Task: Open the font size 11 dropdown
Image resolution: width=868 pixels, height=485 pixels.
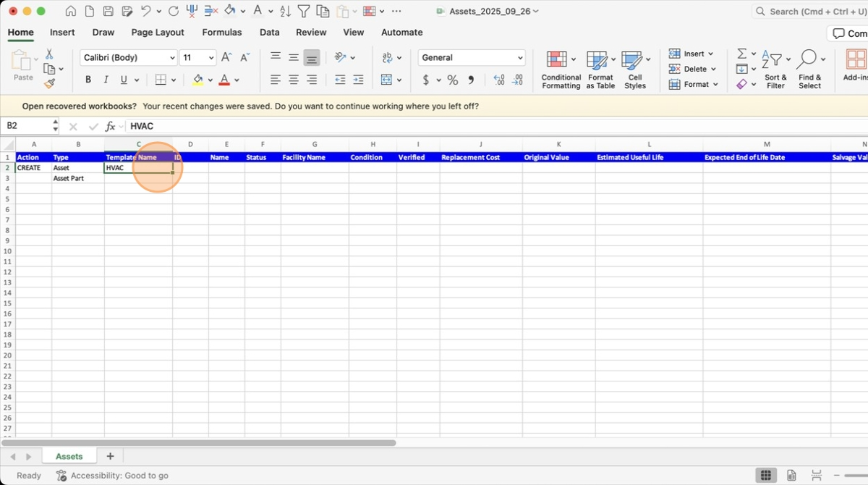Action: coord(211,58)
